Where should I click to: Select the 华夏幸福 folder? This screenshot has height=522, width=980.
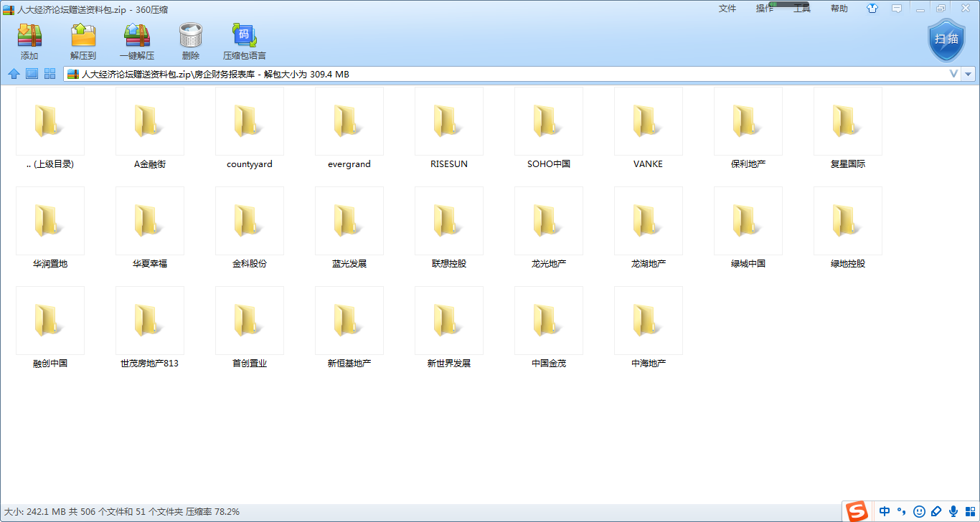pyautogui.click(x=149, y=228)
